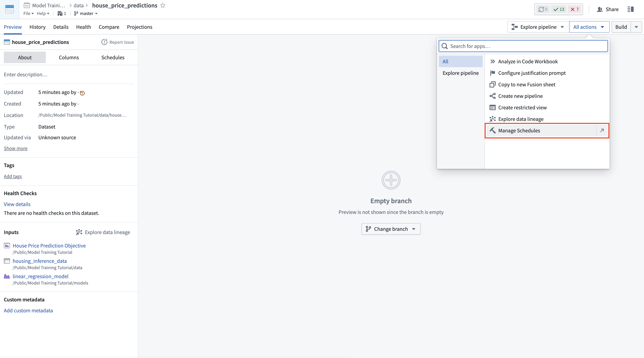Filter actions by Explore pipeline category
644x358 pixels.
point(461,73)
